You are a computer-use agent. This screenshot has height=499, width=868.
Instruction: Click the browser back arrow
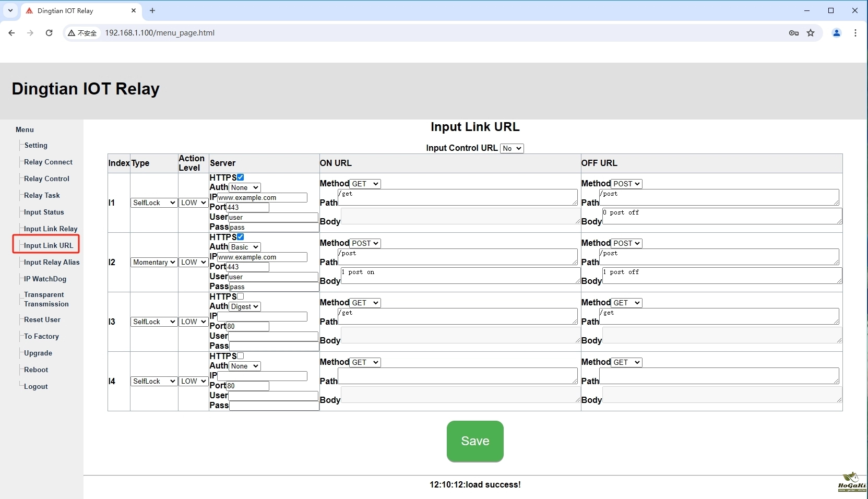pos(11,33)
